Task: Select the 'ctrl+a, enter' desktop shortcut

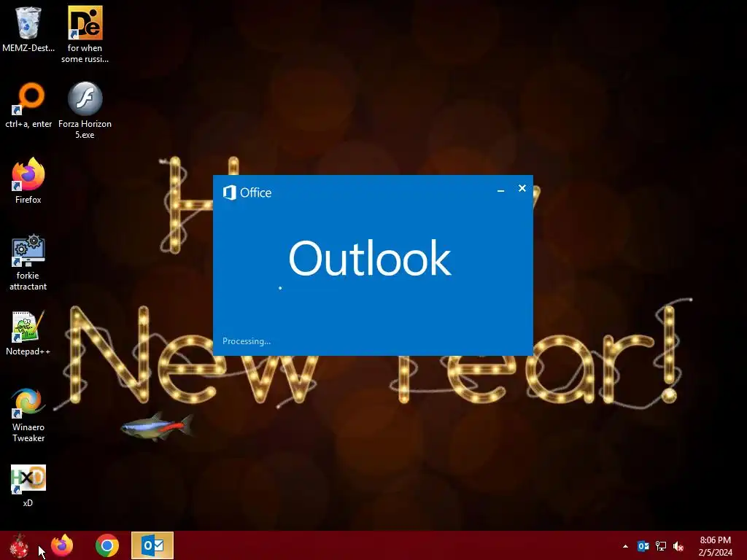Action: (28, 105)
